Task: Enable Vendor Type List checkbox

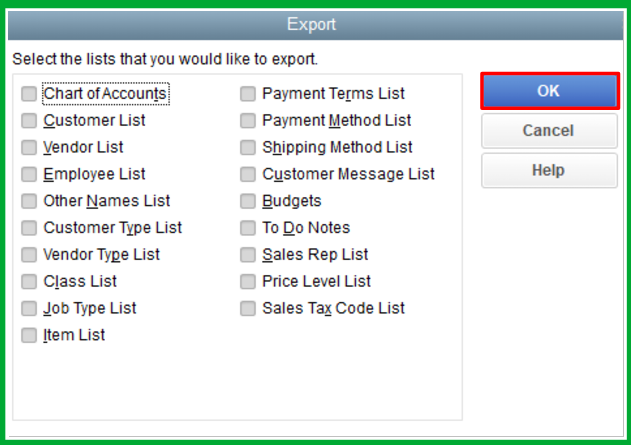Action: tap(29, 255)
